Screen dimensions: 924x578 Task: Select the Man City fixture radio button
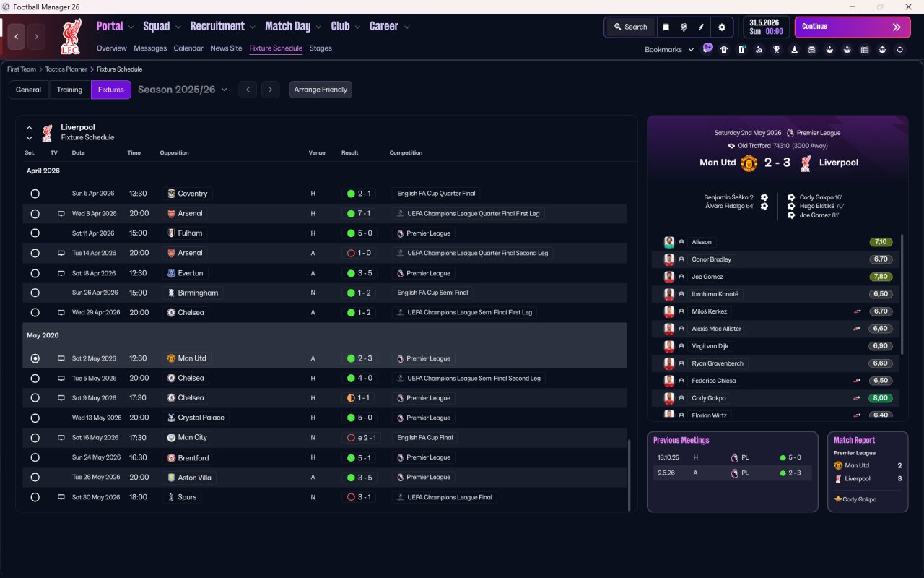tap(35, 438)
